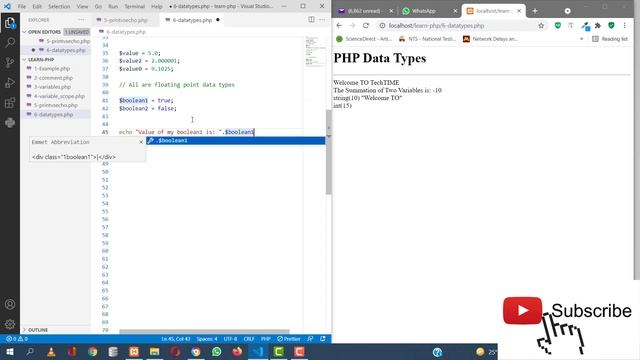Open the Go menu

[x=98, y=7]
